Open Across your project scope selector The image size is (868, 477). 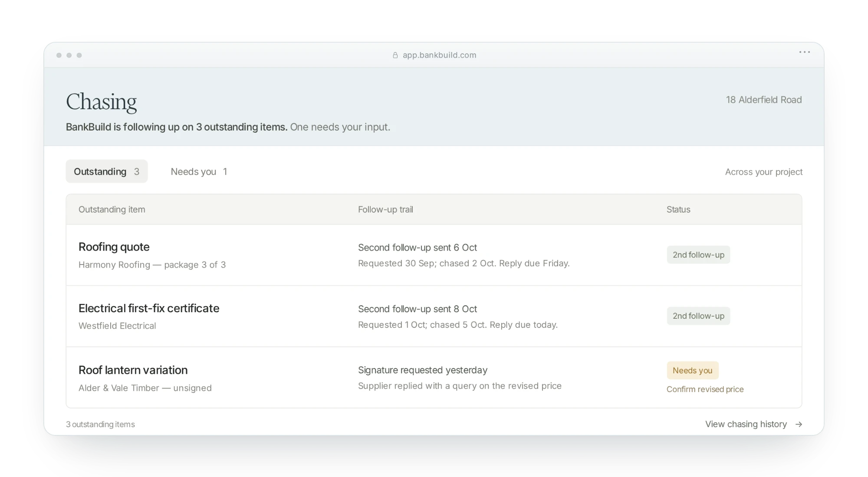point(764,172)
